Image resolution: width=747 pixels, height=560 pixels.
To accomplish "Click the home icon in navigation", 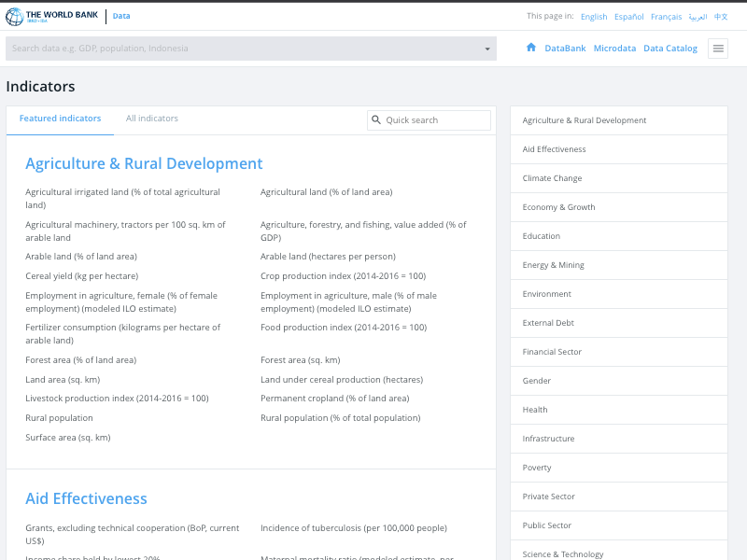I will pyautogui.click(x=531, y=48).
